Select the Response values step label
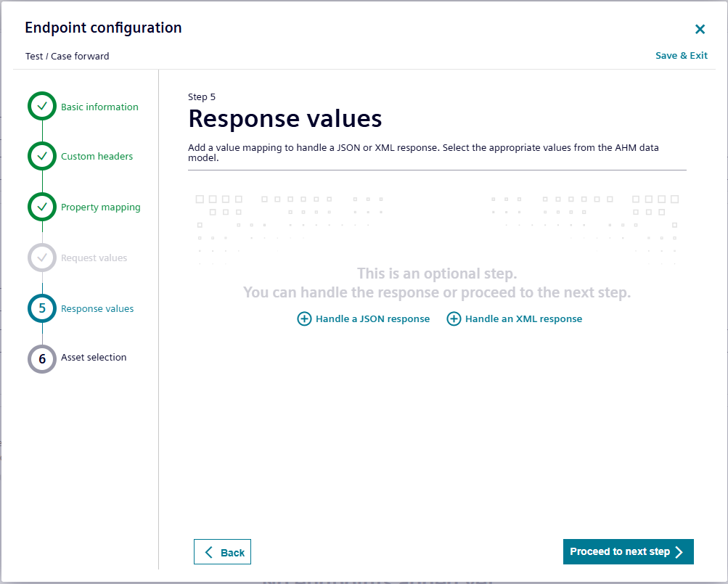The image size is (728, 584). point(97,308)
